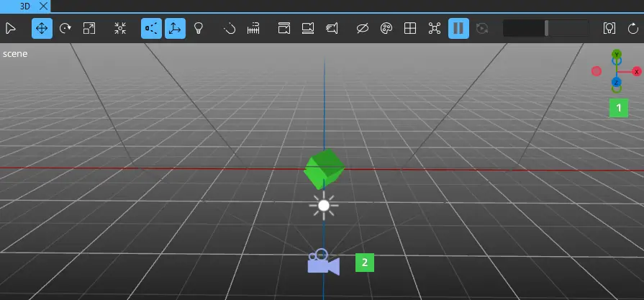Toggle the light bulb lighting icon
644x300 pixels.
[198, 29]
